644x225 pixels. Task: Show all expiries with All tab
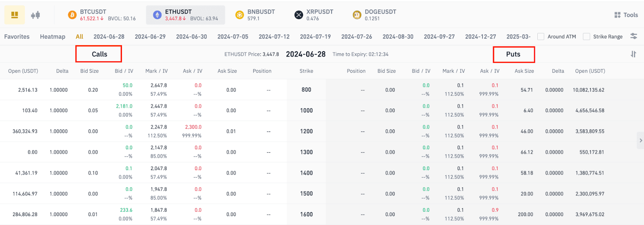[x=79, y=37]
